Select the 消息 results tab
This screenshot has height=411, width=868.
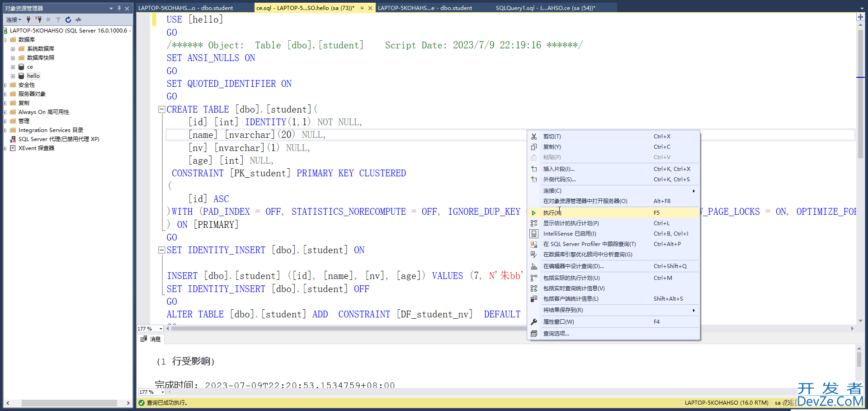pyautogui.click(x=151, y=339)
